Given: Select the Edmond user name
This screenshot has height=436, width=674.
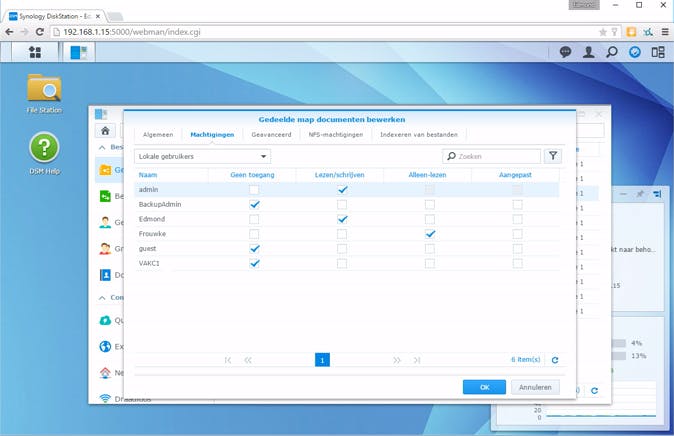Looking at the screenshot, I should pos(152,219).
